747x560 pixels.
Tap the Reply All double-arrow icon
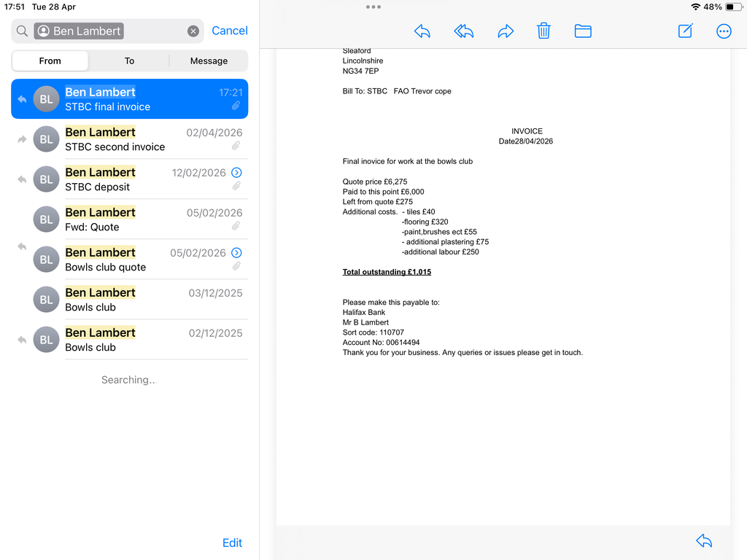pyautogui.click(x=463, y=31)
